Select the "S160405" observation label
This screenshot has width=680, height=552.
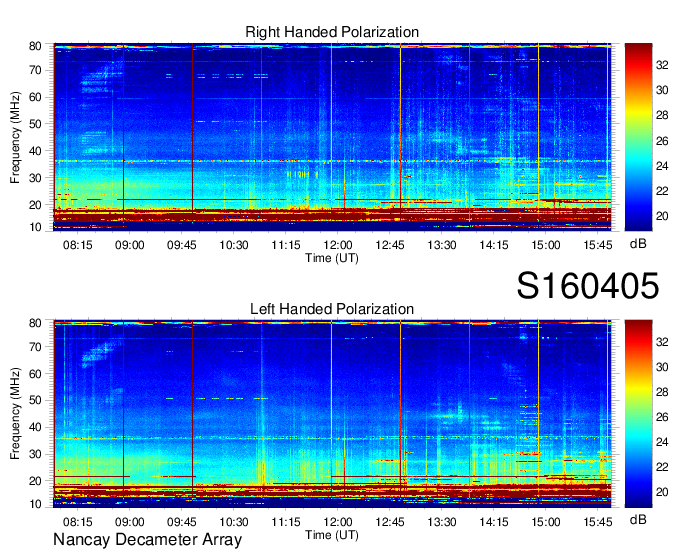[588, 285]
